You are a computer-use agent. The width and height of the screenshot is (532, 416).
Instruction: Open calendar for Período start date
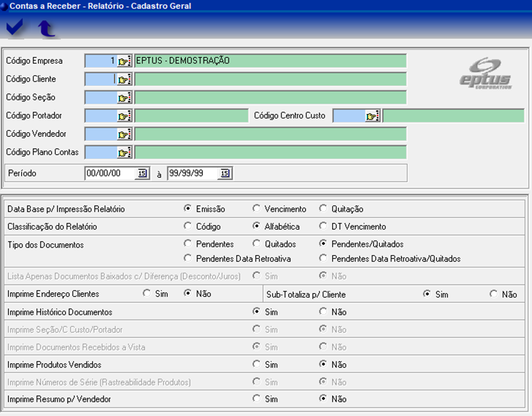click(142, 173)
